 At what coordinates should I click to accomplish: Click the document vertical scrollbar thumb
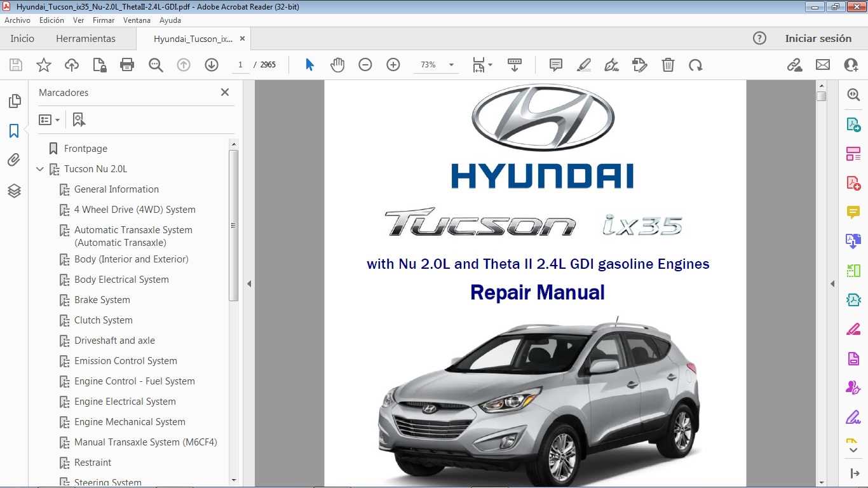point(821,96)
